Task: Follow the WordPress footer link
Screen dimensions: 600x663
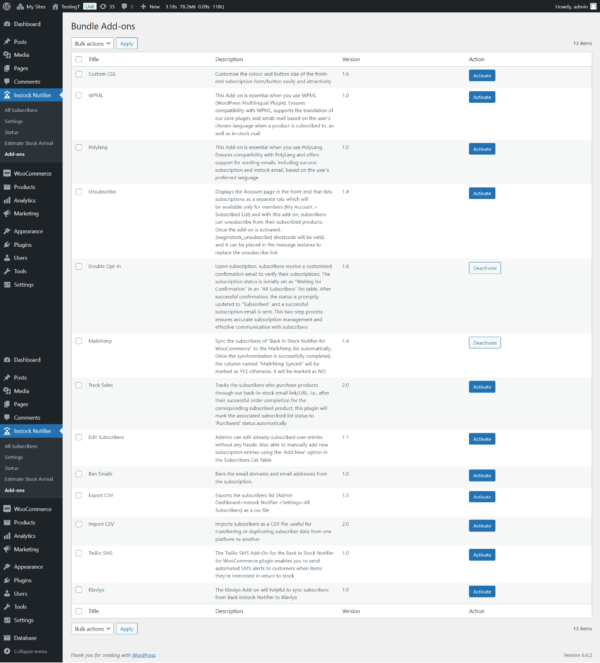Action: point(144,655)
